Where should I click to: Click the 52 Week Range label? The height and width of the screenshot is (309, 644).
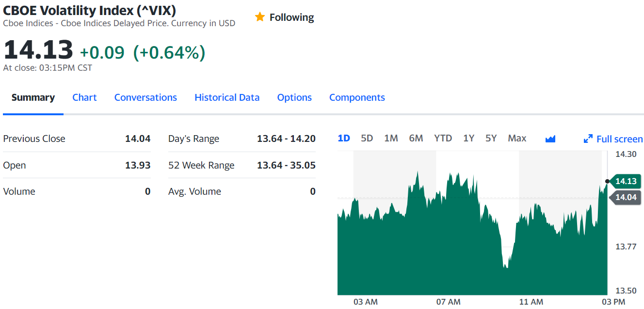click(201, 165)
